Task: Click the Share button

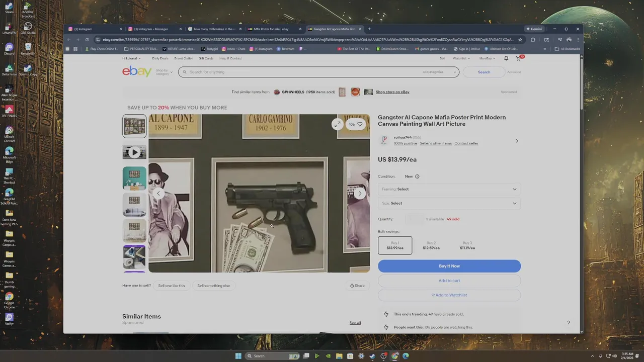Action: coord(358,286)
